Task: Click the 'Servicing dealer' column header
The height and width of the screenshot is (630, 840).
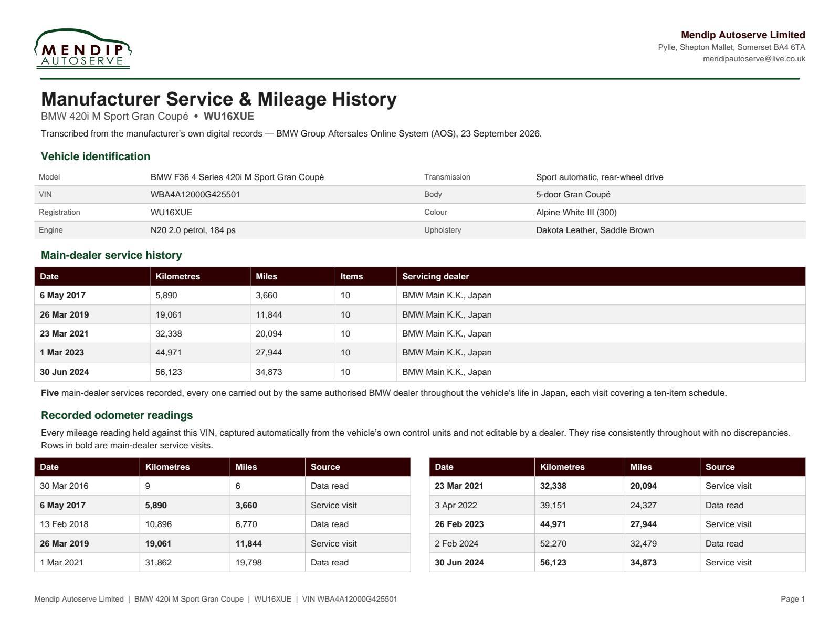Action: [x=436, y=276]
